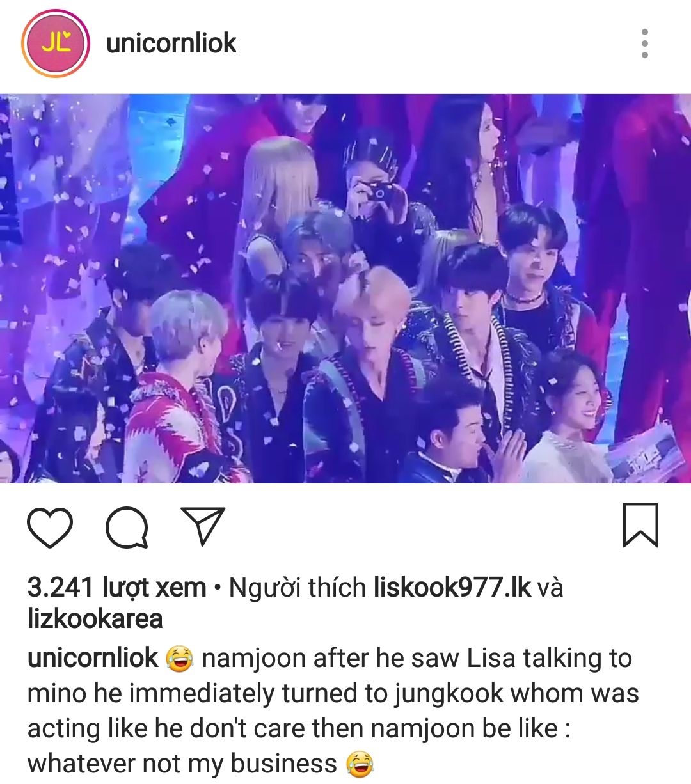Viewport: 691px width, 784px height.
Task: Click laughing emoji at caption end
Action: [360, 764]
